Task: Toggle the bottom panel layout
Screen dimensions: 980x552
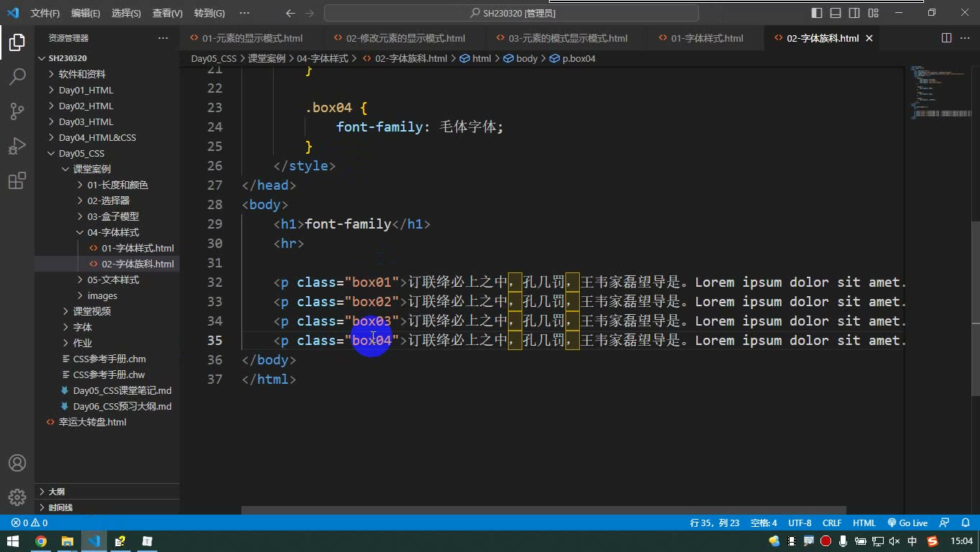Action: (x=836, y=13)
